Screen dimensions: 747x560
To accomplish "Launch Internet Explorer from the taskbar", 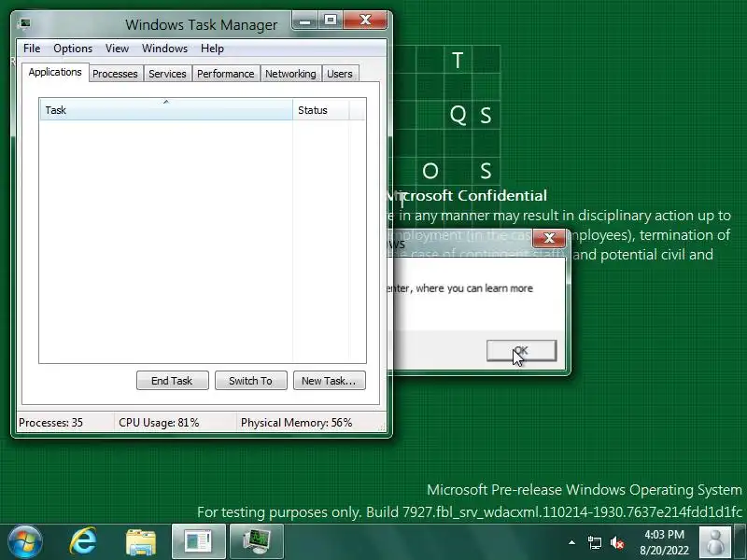I will tap(83, 542).
